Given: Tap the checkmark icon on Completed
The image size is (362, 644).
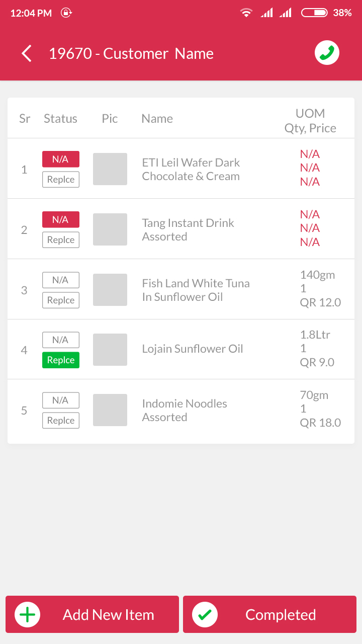Looking at the screenshot, I should point(205,614).
